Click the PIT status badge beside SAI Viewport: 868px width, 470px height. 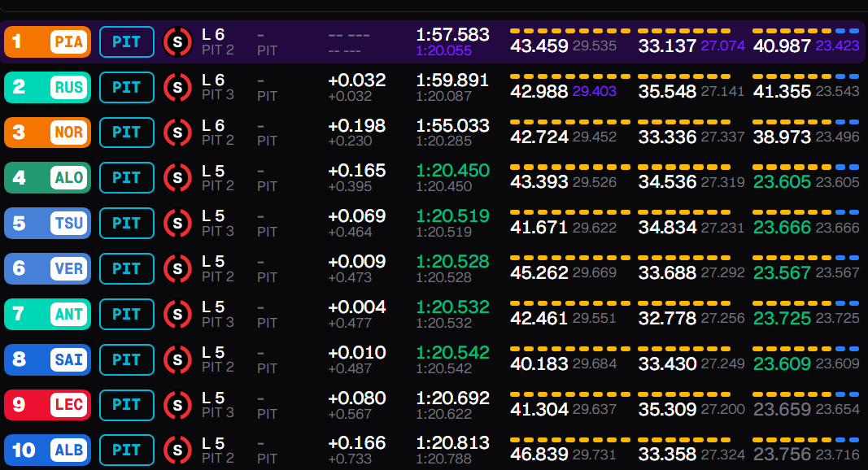point(127,359)
